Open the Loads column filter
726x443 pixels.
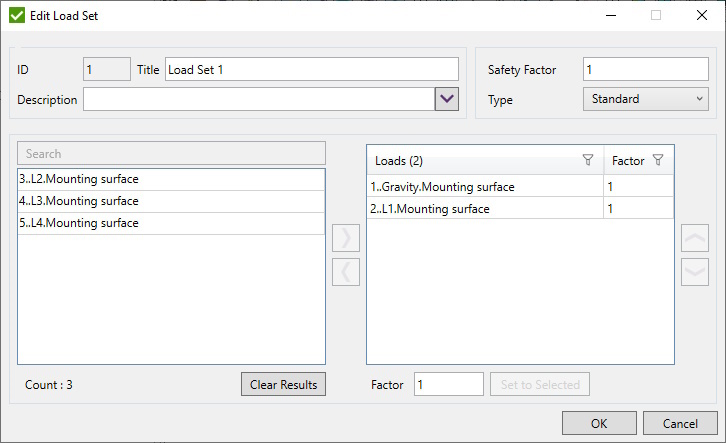coord(588,160)
